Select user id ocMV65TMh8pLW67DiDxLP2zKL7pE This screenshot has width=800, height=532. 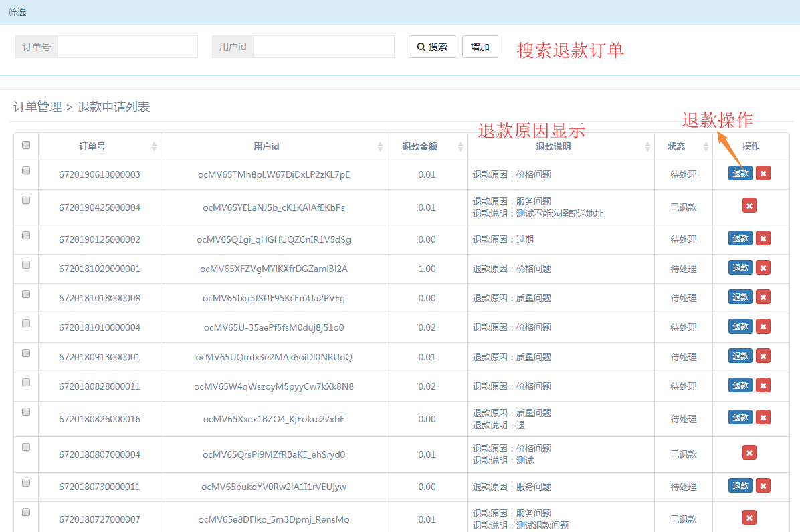[x=274, y=175]
